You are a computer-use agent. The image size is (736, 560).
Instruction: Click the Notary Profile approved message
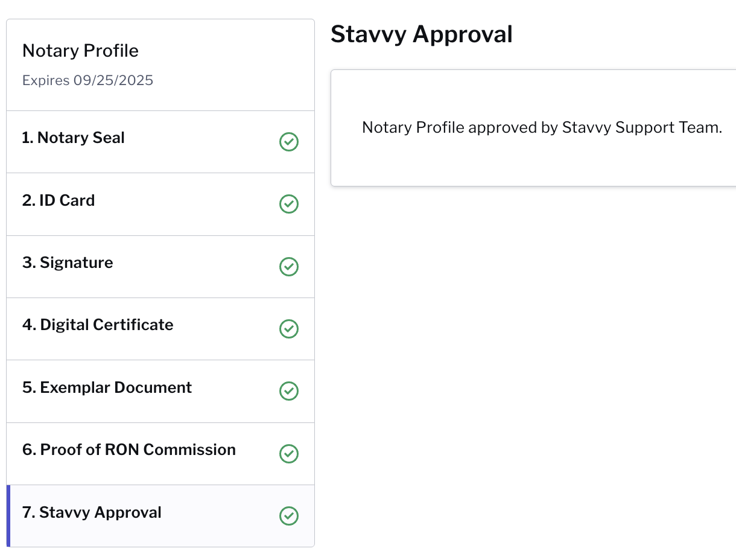[x=542, y=128]
